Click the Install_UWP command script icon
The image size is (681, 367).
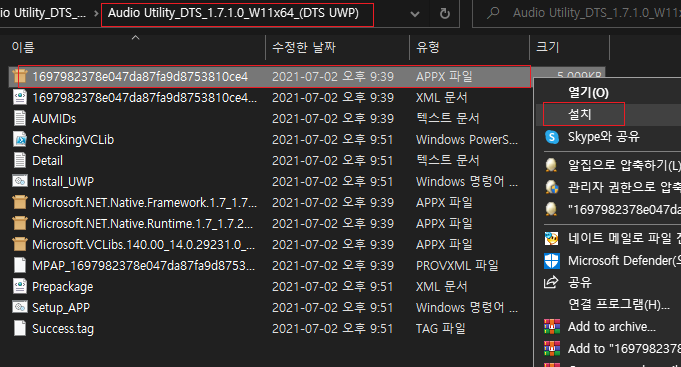coord(20,181)
